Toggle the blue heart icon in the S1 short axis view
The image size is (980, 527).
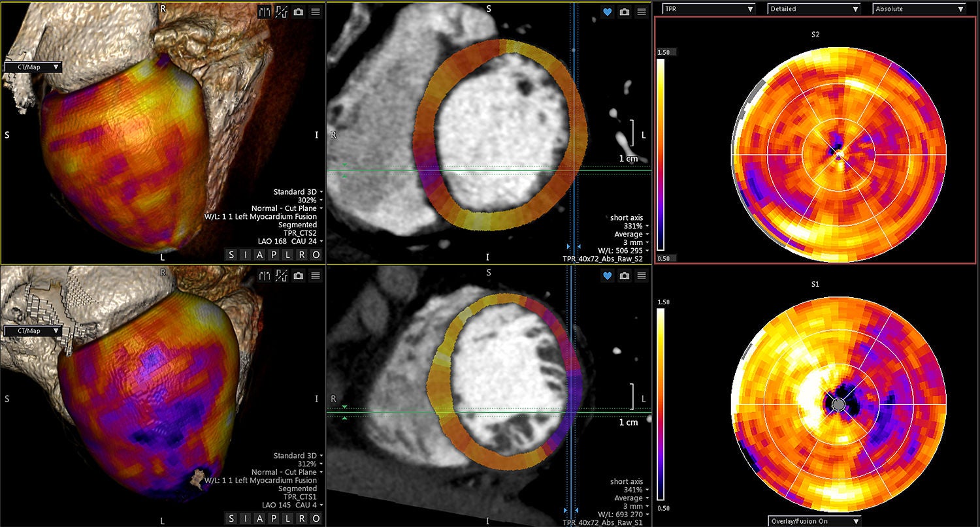(608, 276)
